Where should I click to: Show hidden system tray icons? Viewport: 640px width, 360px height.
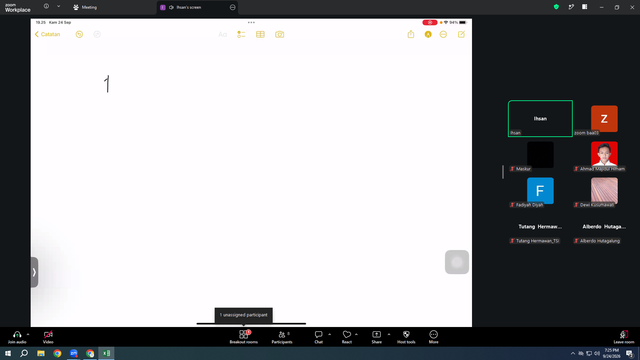point(573,353)
